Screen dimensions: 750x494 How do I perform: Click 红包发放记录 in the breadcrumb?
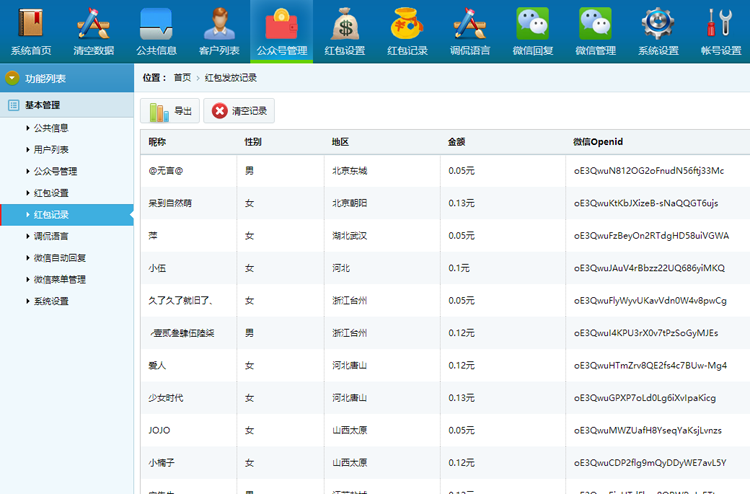pyautogui.click(x=231, y=78)
